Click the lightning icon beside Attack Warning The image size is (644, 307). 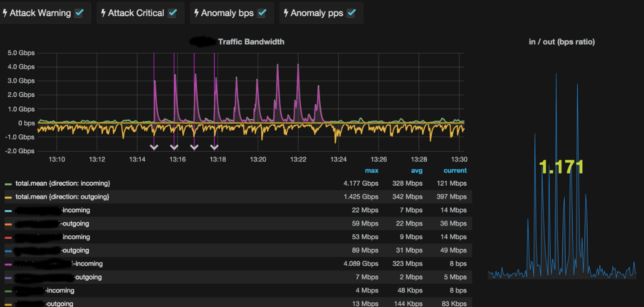[x=5, y=13]
